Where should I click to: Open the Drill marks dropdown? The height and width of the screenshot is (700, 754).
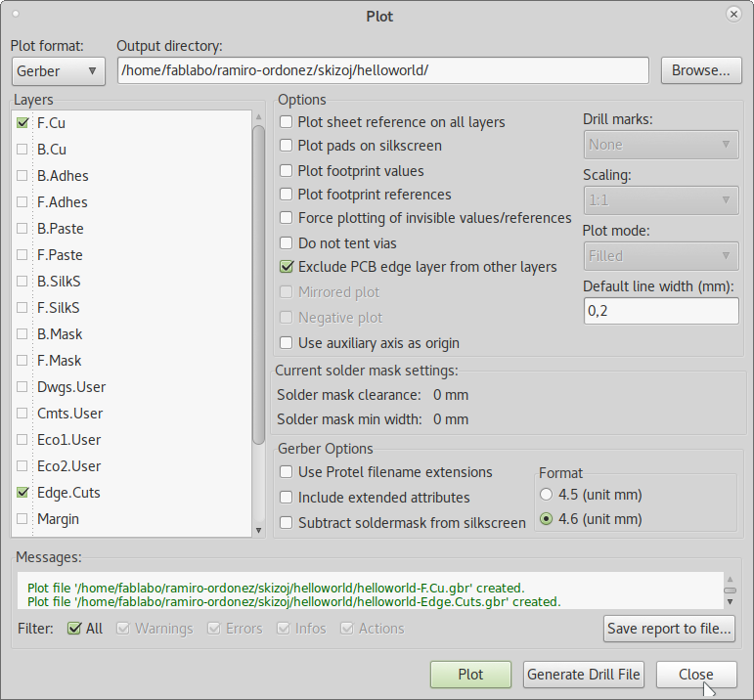(661, 145)
